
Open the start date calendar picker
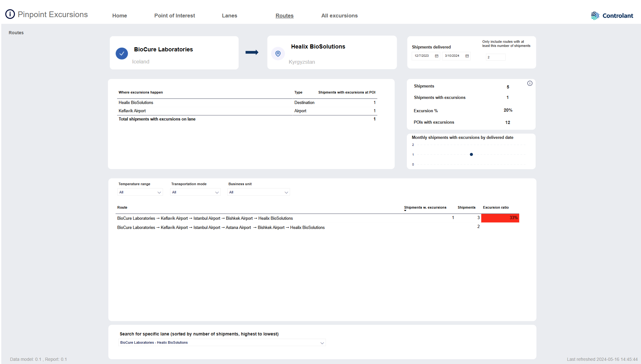pyautogui.click(x=437, y=56)
